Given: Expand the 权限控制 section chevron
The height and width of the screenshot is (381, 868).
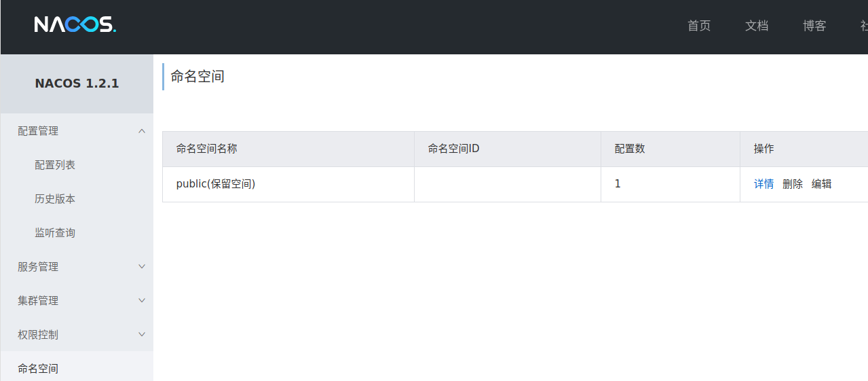Looking at the screenshot, I should point(142,334).
